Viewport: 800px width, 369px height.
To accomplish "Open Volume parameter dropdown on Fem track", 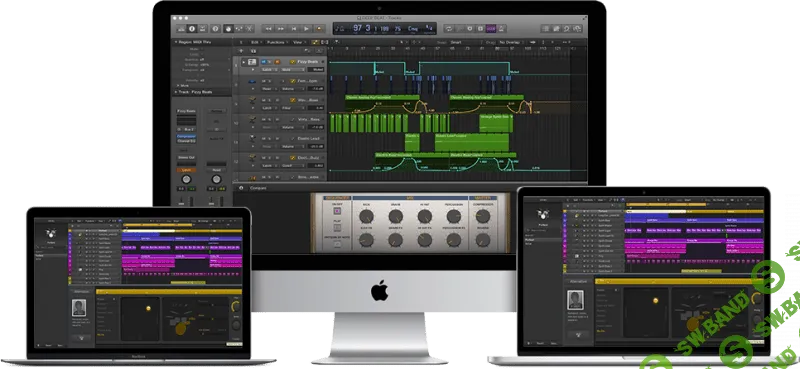I will point(292,89).
